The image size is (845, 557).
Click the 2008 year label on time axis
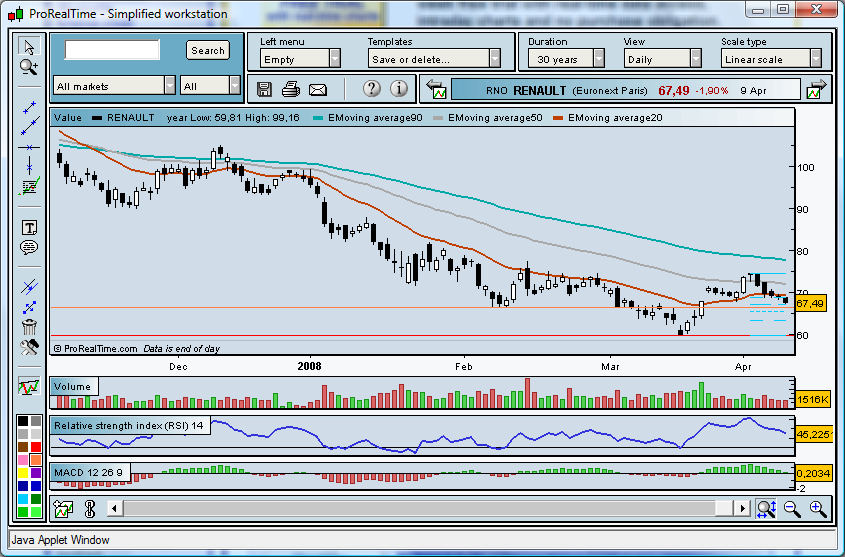point(309,366)
